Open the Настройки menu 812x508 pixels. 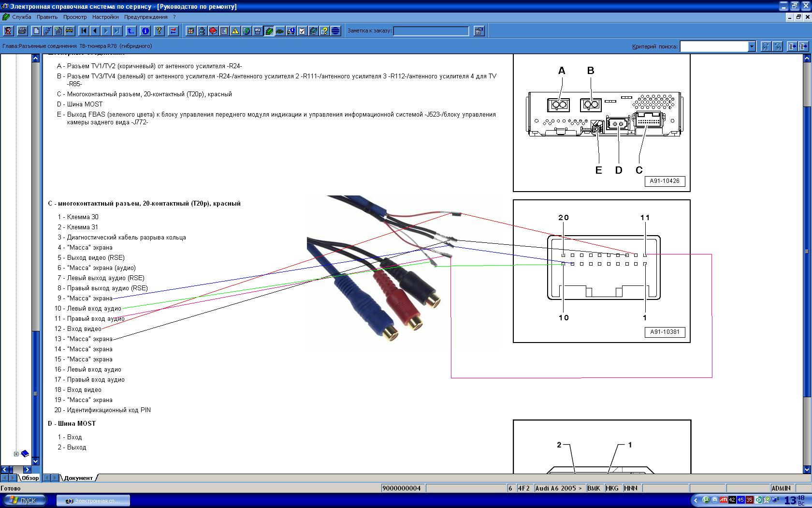(x=105, y=17)
